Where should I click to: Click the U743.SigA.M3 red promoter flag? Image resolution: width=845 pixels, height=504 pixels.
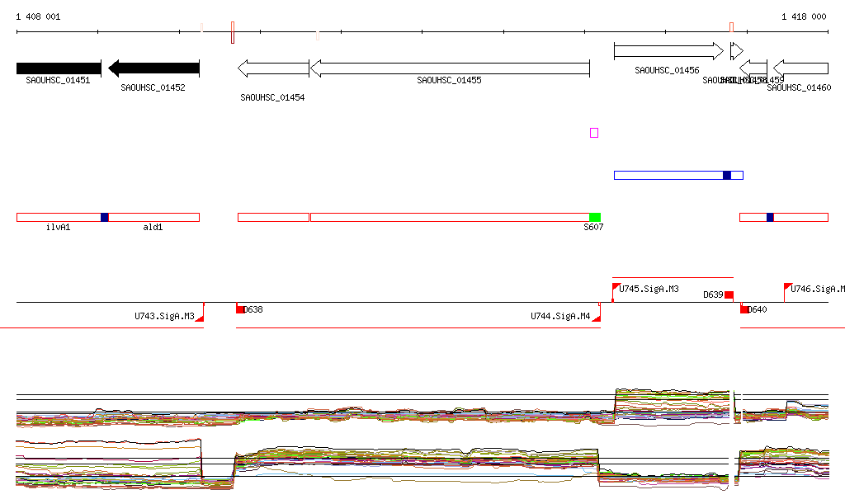[x=200, y=318]
